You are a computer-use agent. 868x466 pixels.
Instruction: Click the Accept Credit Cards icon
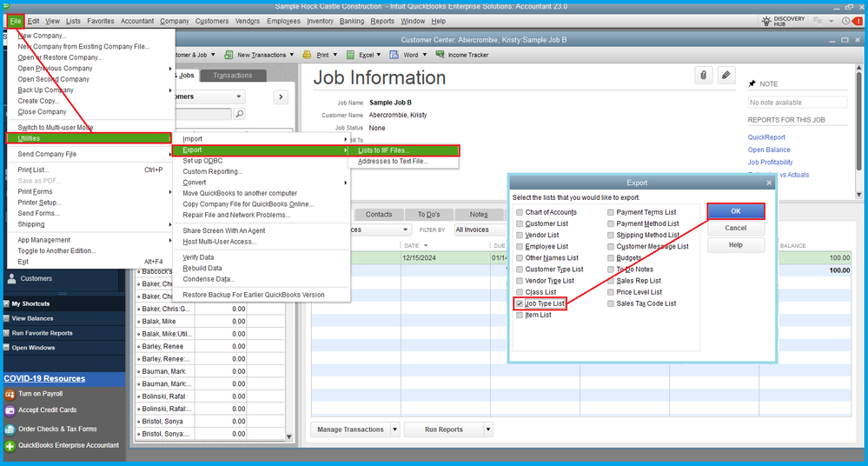point(10,410)
